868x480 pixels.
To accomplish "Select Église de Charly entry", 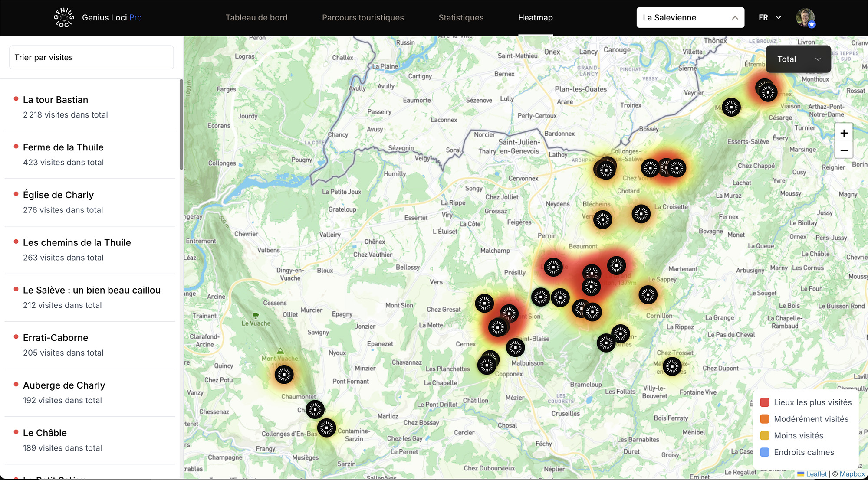I will tap(90, 202).
